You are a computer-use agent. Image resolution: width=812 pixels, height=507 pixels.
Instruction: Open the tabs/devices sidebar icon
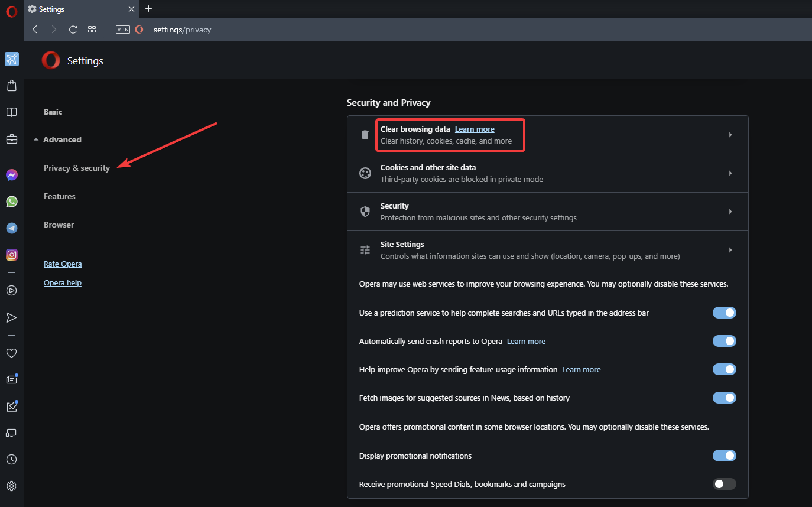[11, 433]
